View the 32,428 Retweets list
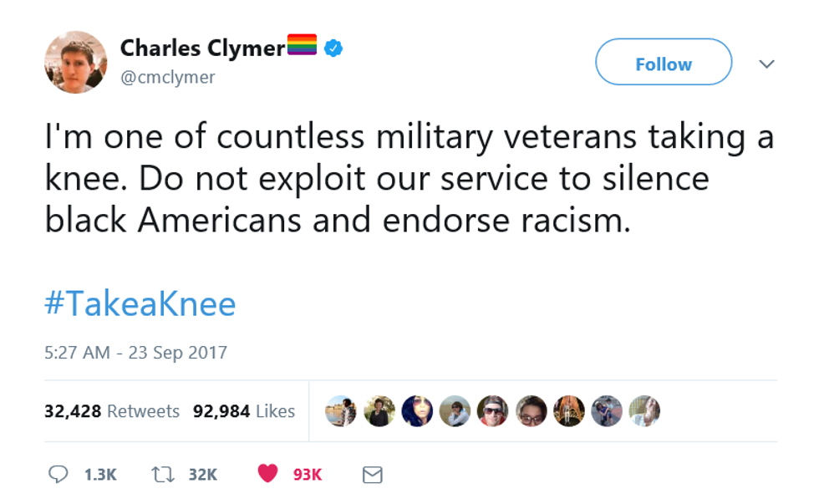Viewport: 819px width, 504px height. [x=111, y=411]
